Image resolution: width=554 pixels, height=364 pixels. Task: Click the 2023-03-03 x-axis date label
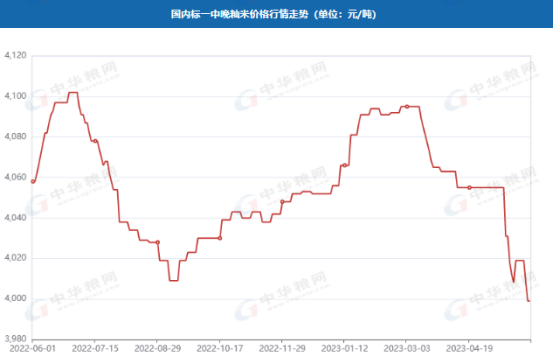click(407, 349)
